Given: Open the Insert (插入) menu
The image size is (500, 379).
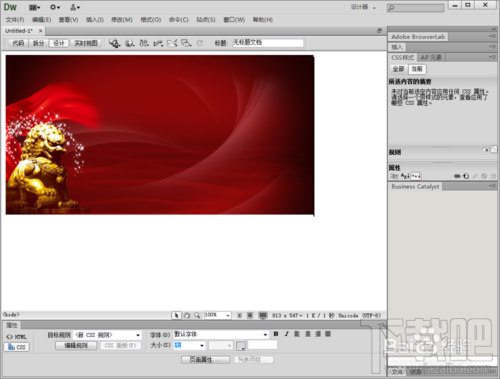Looking at the screenshot, I should pos(95,20).
